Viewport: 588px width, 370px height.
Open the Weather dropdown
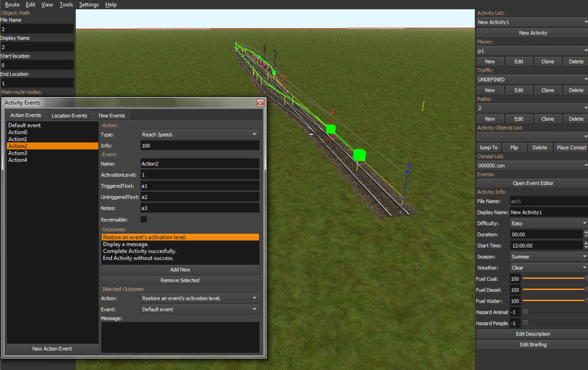[x=548, y=268]
